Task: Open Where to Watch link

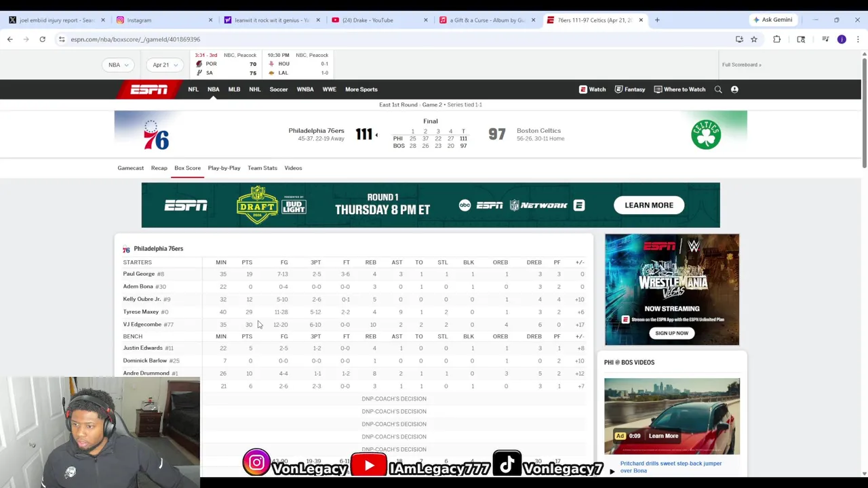Action: (x=679, y=89)
